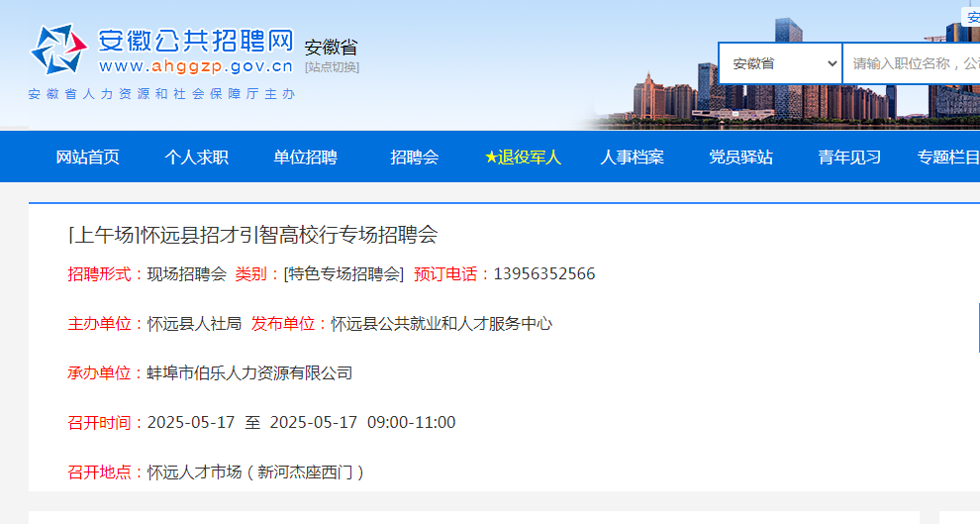Viewport: 980px width, 524px height.
Task: Open the 安徽省 region dropdown
Action: [x=781, y=63]
